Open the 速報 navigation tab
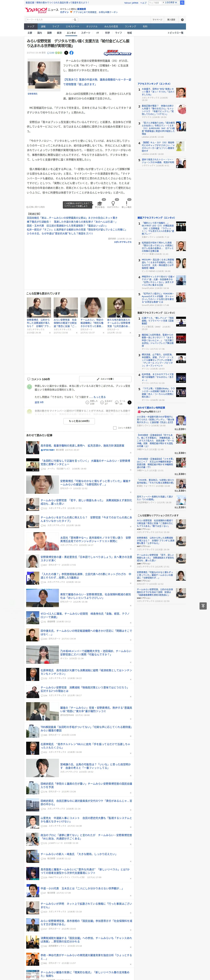 [43, 26]
